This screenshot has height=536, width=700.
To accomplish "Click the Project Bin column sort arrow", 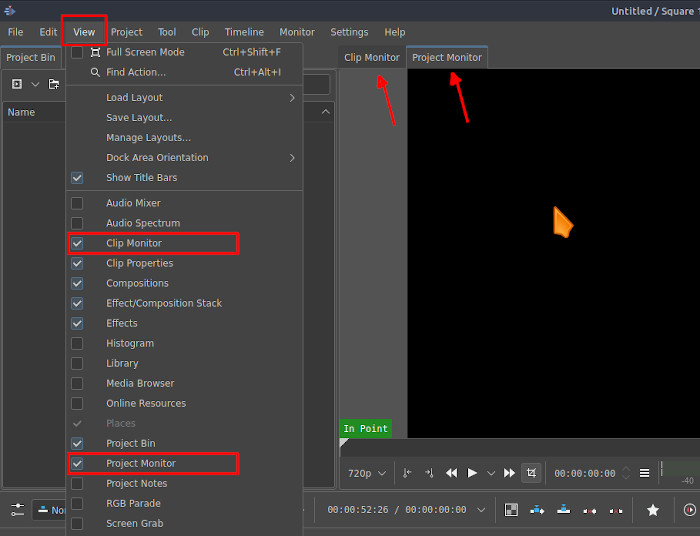I will click(326, 112).
